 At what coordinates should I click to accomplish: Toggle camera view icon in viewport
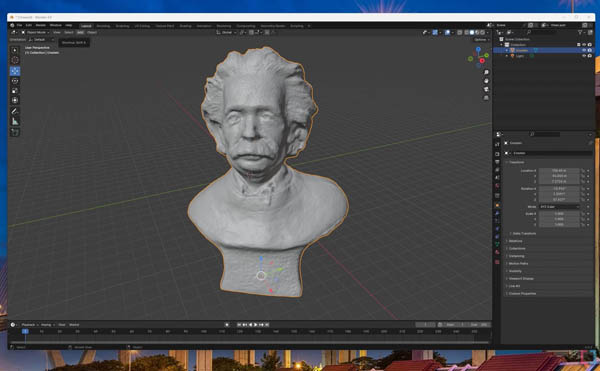[486, 89]
